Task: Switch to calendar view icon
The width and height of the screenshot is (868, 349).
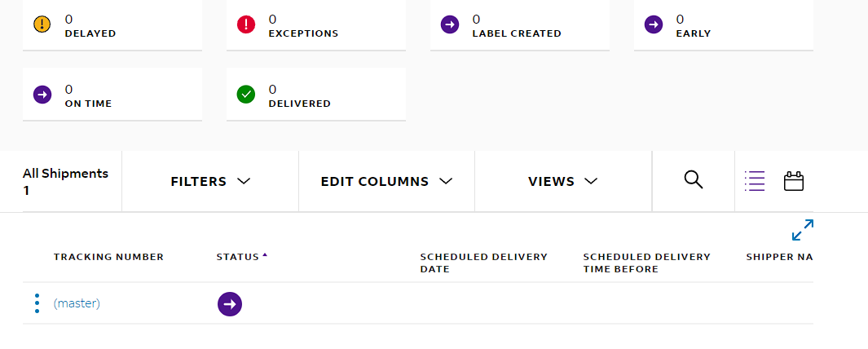Action: [x=794, y=181]
